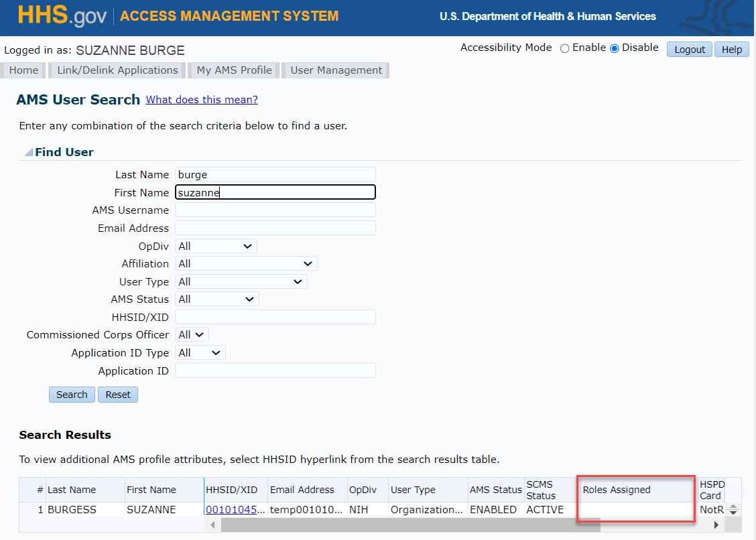The image size is (756, 540).
Task: Click the row stepper arrows beside NotR
Action: [733, 510]
